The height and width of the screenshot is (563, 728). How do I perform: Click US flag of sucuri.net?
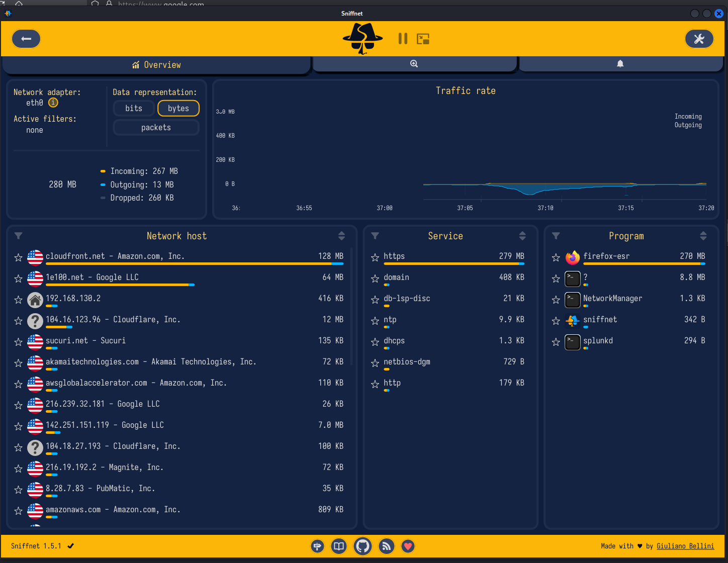pos(35,342)
